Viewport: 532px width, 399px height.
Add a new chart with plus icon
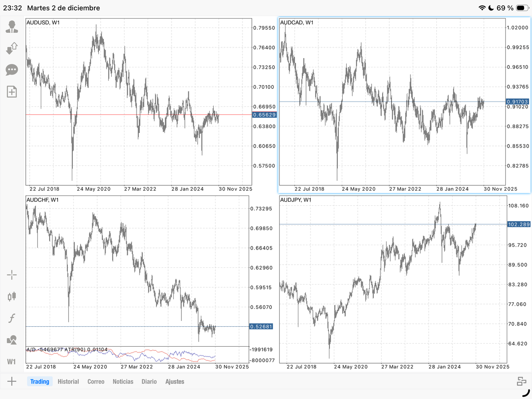pos(12,381)
